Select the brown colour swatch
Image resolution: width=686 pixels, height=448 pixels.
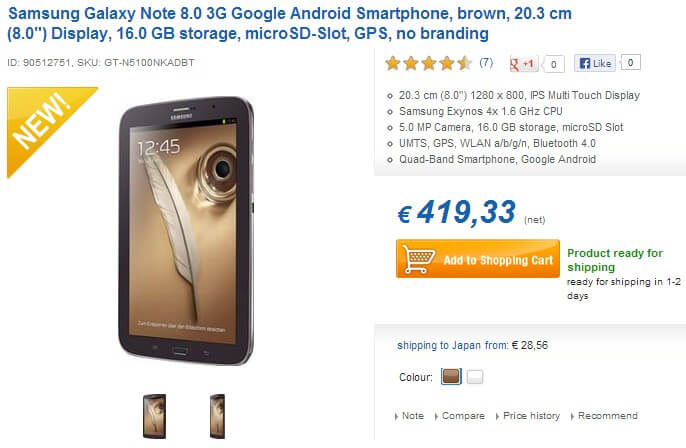click(x=451, y=376)
